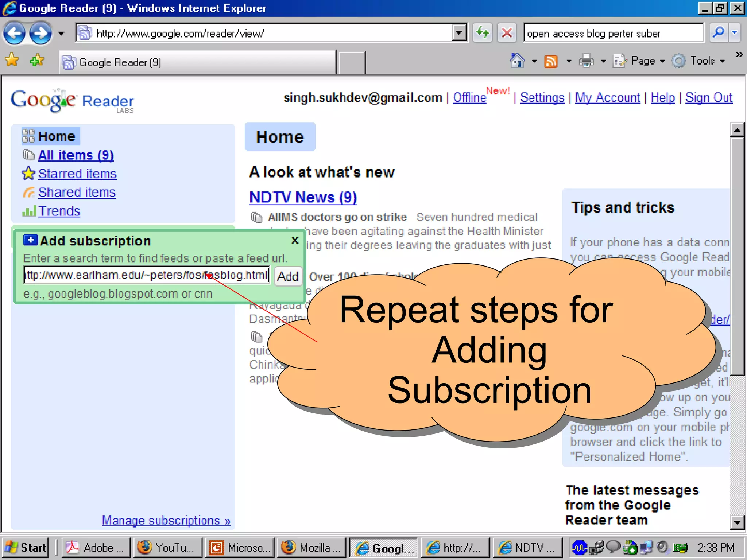The height and width of the screenshot is (560, 747).
Task: Click the Home page house icon
Action: click(517, 61)
